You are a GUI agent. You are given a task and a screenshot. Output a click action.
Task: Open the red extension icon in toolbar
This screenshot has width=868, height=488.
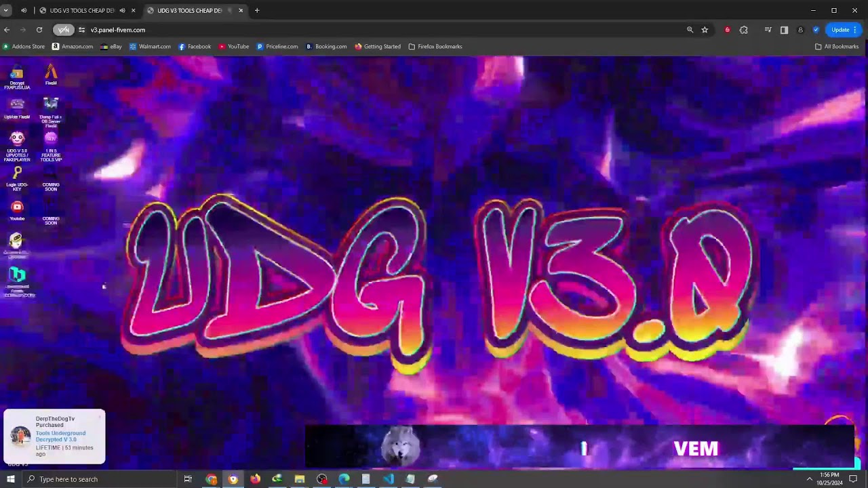coord(728,30)
